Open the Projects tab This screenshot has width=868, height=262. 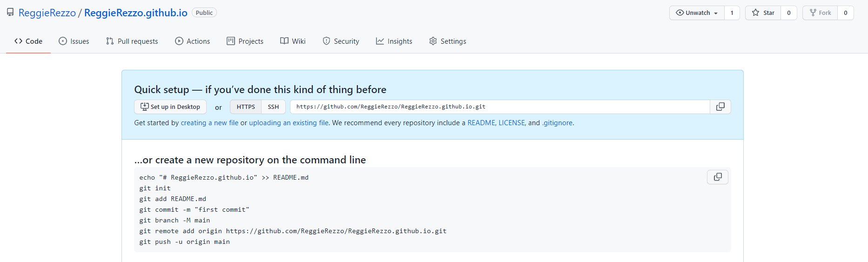point(245,41)
